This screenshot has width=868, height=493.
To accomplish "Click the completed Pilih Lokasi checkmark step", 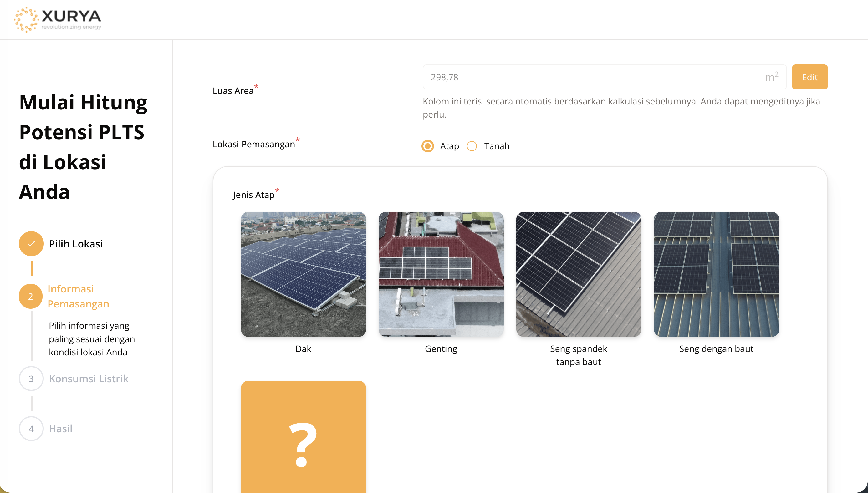I will (31, 243).
